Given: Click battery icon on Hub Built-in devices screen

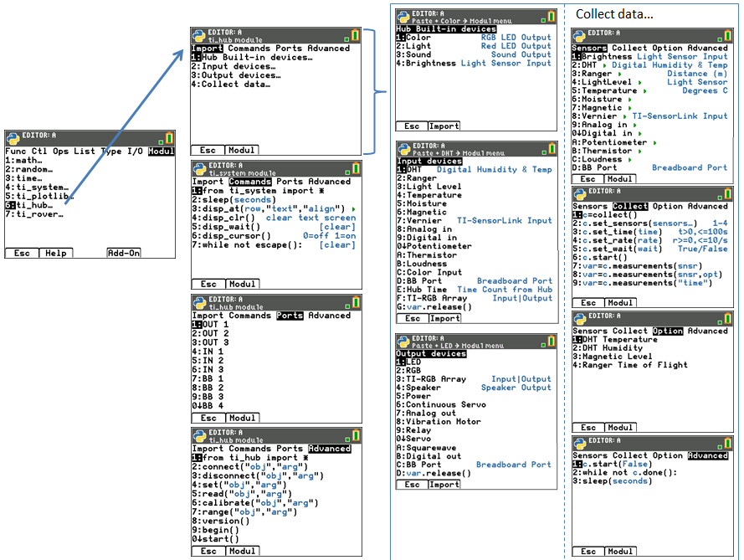Looking at the screenshot, I should pos(550,16).
